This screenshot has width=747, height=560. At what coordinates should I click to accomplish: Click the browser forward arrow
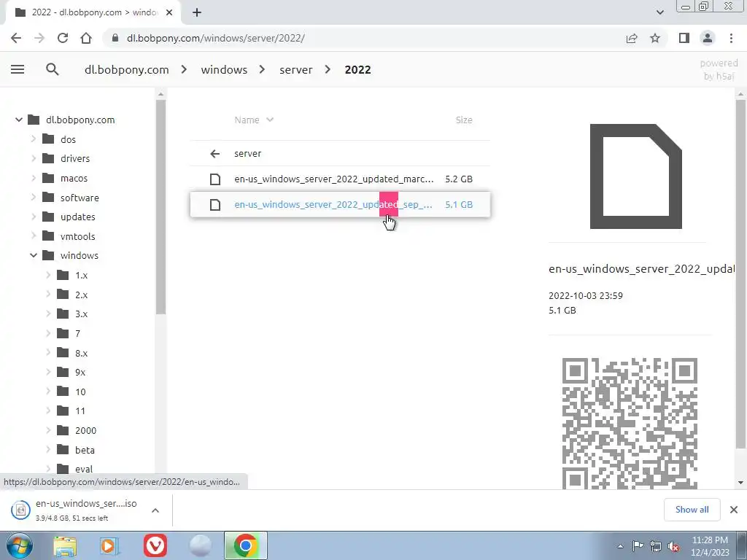point(39,38)
